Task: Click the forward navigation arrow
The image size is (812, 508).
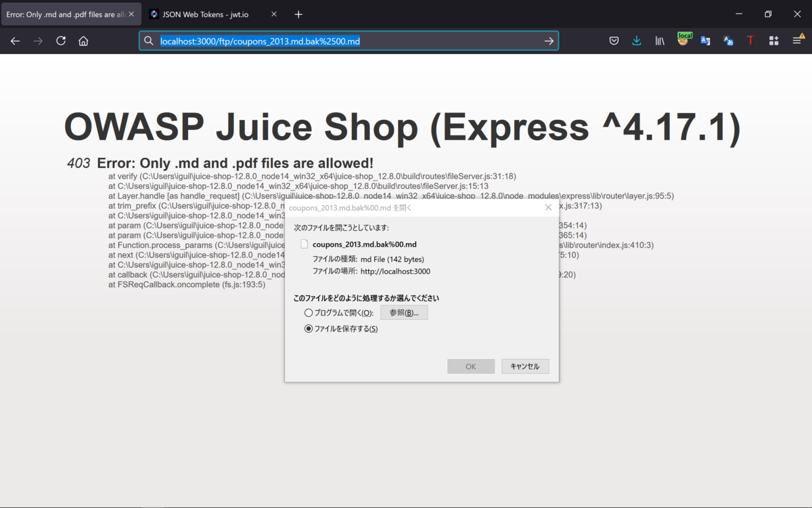Action: [38, 41]
